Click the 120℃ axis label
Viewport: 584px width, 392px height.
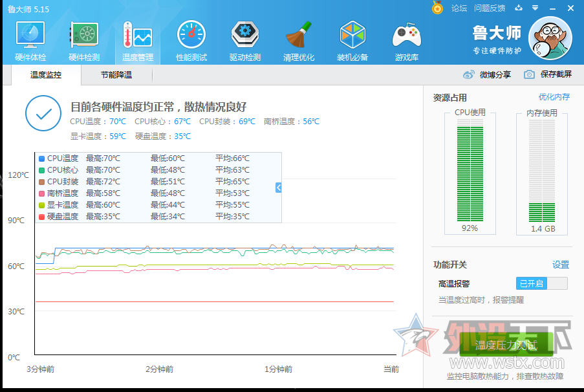[18, 175]
